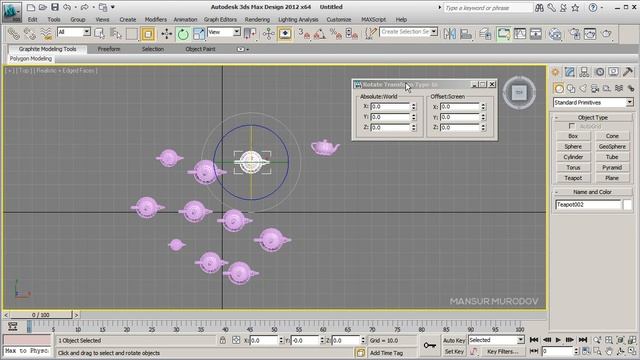Open the Hierarchy command panel tab
The image size is (640, 360).
click(584, 72)
